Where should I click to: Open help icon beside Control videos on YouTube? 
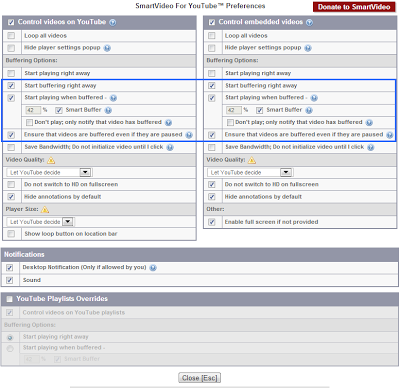[x=113, y=22]
